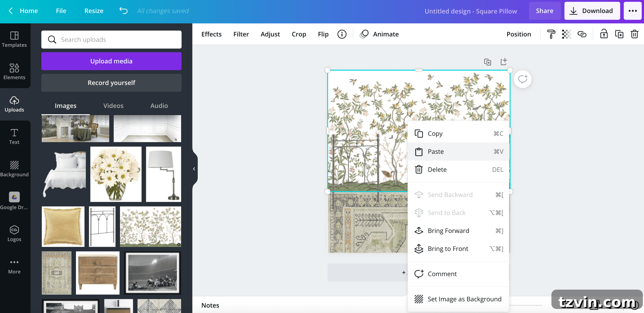Open the Templates sidebar panel
Viewport: 644px width, 313px height.
[14, 39]
